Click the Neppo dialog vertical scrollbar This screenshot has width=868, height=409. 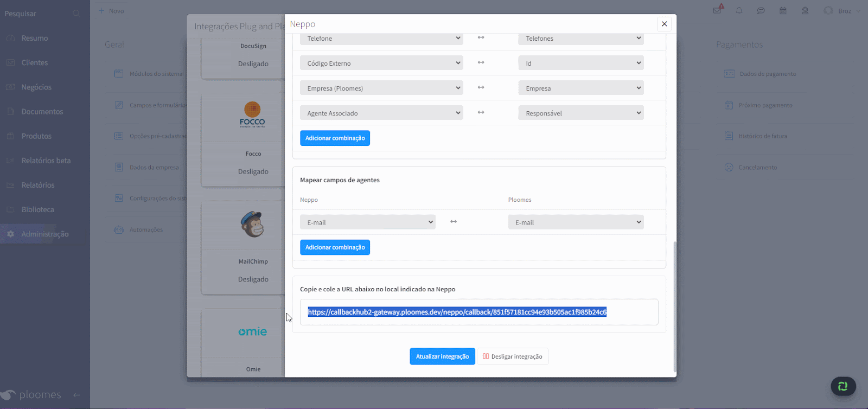tap(675, 307)
